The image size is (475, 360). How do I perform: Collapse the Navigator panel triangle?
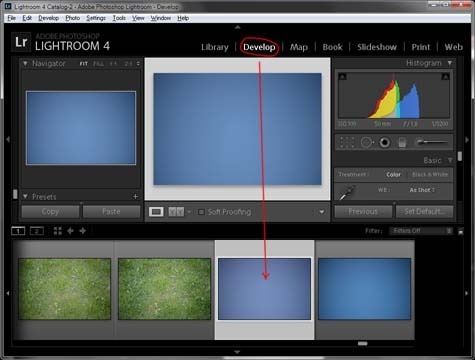[x=25, y=63]
